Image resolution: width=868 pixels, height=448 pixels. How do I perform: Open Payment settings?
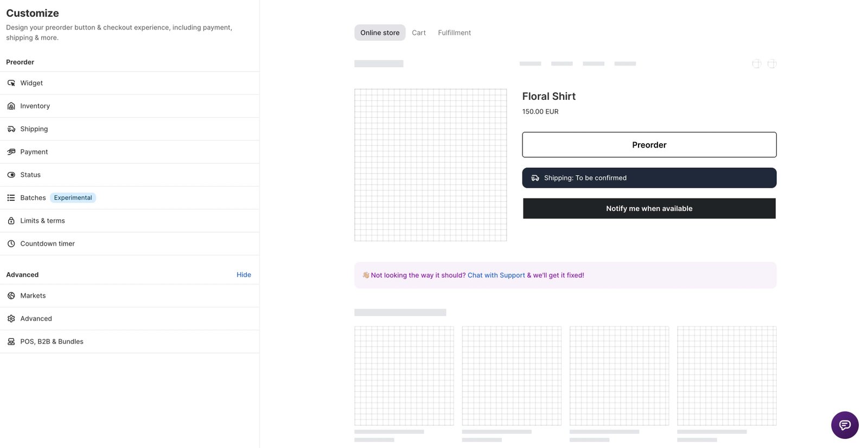click(x=130, y=152)
